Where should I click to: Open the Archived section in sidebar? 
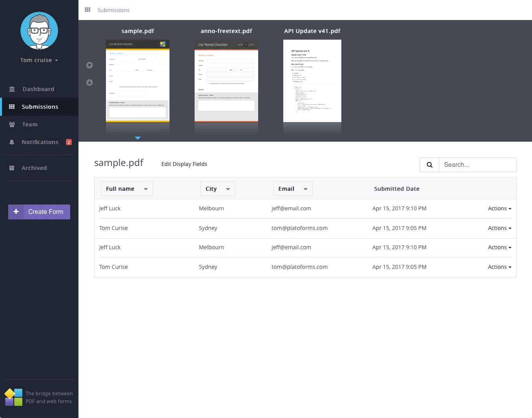tap(34, 168)
